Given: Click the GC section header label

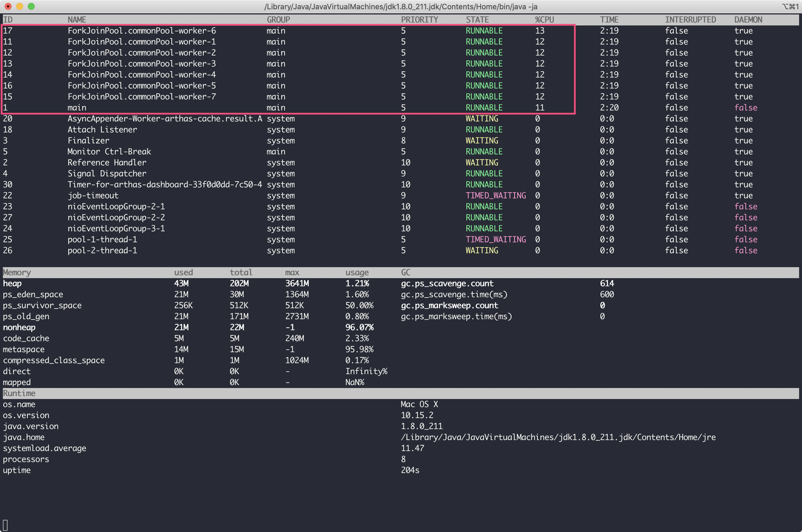Looking at the screenshot, I should [405, 272].
